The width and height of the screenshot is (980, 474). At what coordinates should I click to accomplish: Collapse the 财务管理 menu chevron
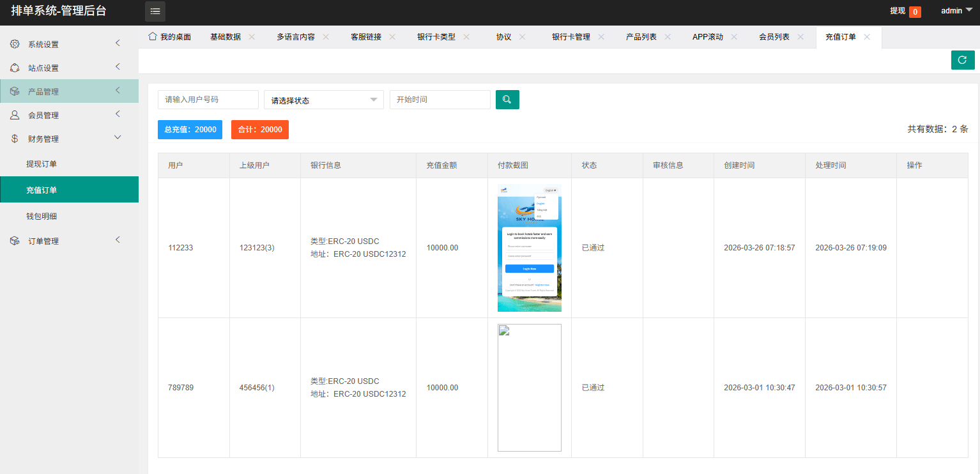click(x=118, y=137)
